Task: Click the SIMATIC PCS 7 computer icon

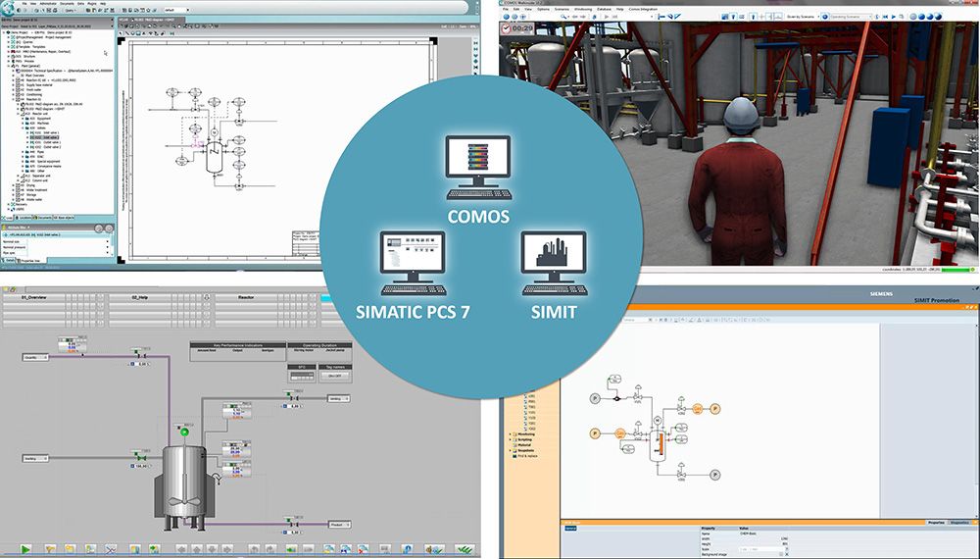Action: coord(414,263)
